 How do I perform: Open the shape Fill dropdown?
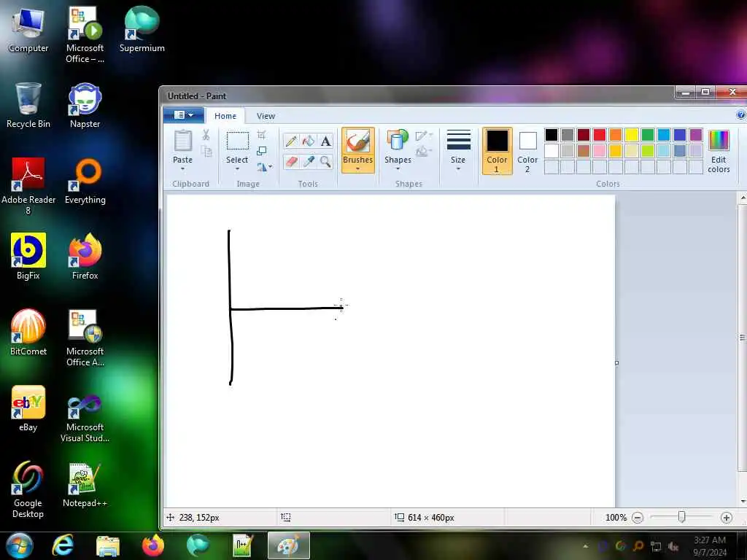coord(424,152)
